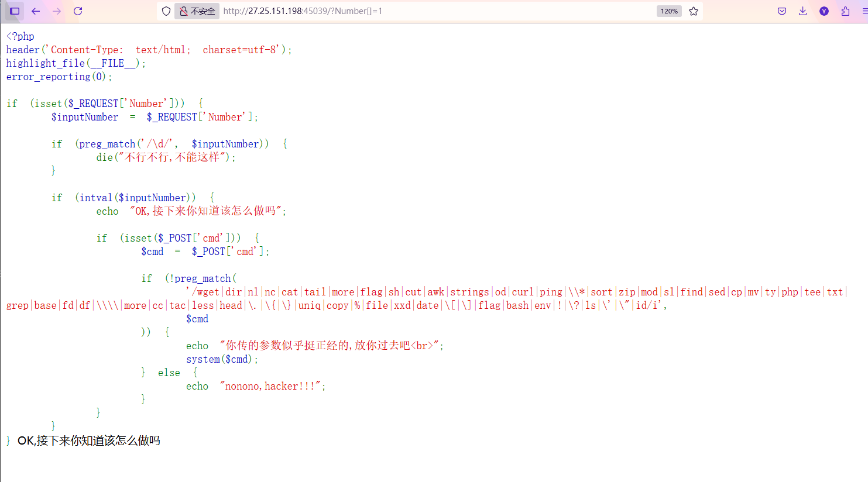The height and width of the screenshot is (482, 868).
Task: Click the "$inputNumber = $_REQUEST['Number'];" assignment line
Action: point(155,117)
